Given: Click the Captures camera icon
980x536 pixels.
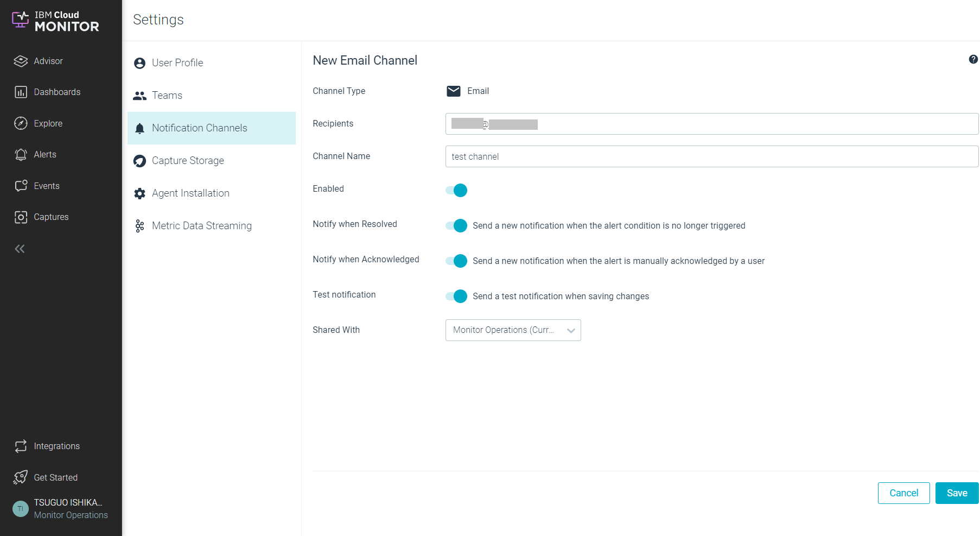Looking at the screenshot, I should (x=21, y=217).
